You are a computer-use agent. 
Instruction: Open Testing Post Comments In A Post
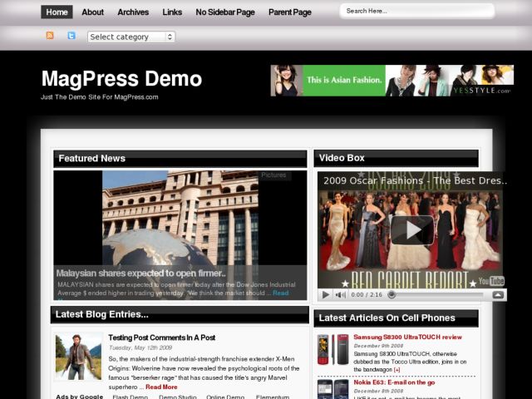(x=161, y=337)
